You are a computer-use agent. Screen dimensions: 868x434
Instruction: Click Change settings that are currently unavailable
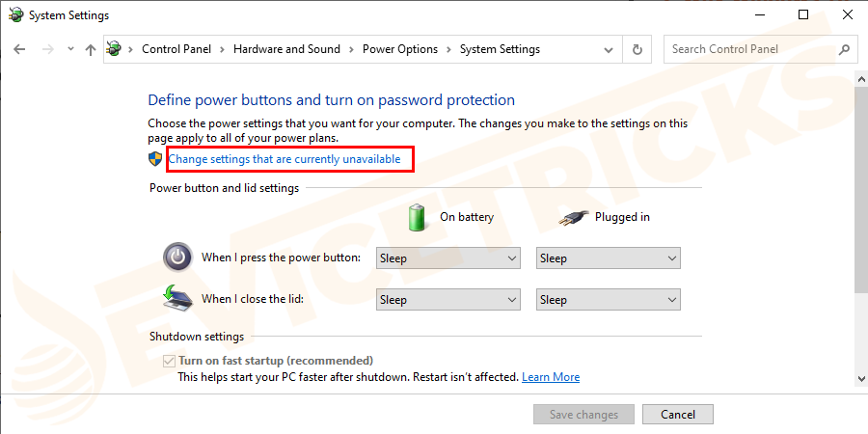tap(285, 158)
